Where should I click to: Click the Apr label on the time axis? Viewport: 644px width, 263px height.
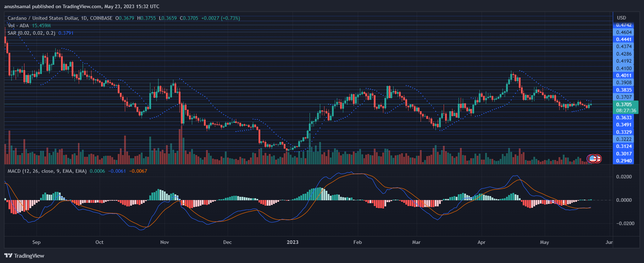coord(481,242)
